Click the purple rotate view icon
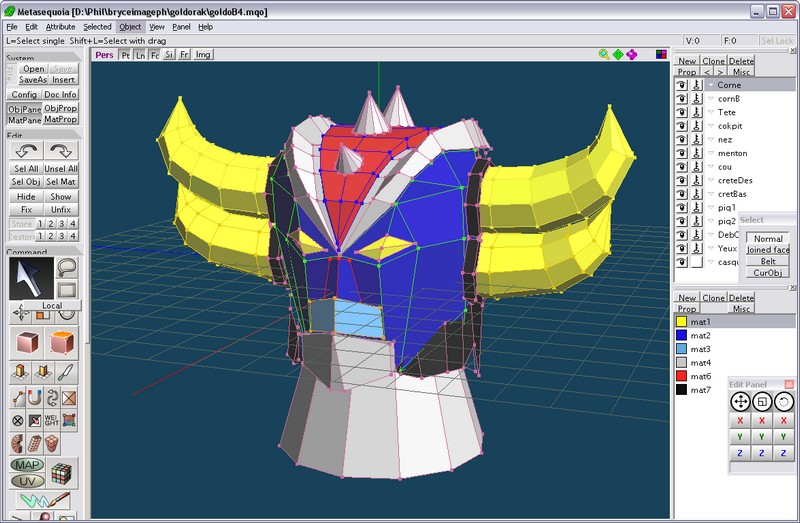 632,54
